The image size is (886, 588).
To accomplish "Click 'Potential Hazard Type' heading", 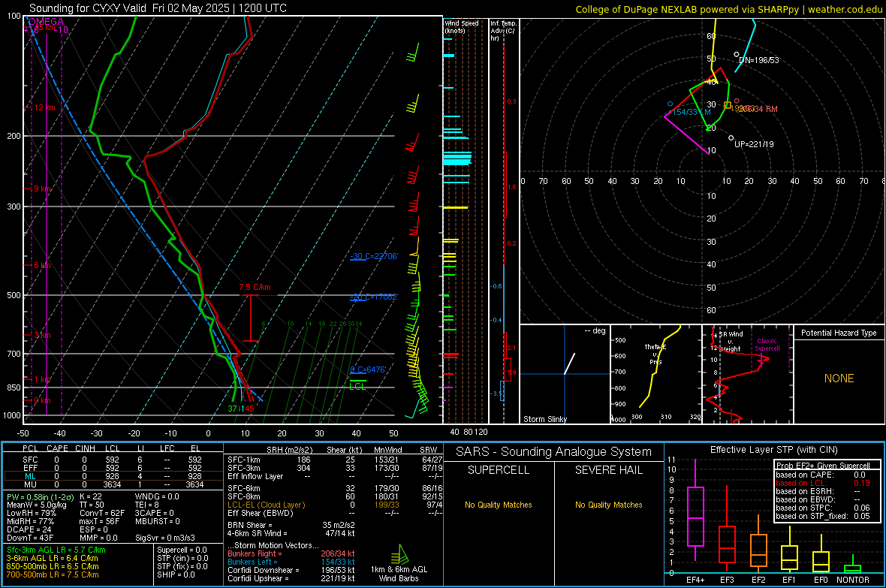I will [839, 333].
